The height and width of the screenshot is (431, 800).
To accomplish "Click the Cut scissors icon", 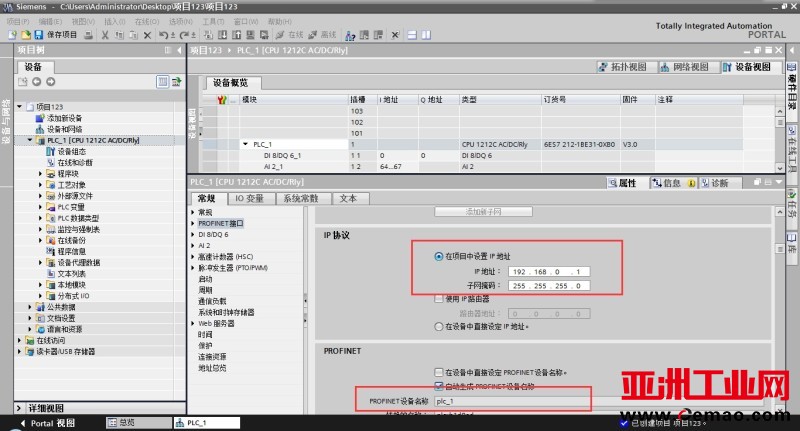I will pos(105,35).
